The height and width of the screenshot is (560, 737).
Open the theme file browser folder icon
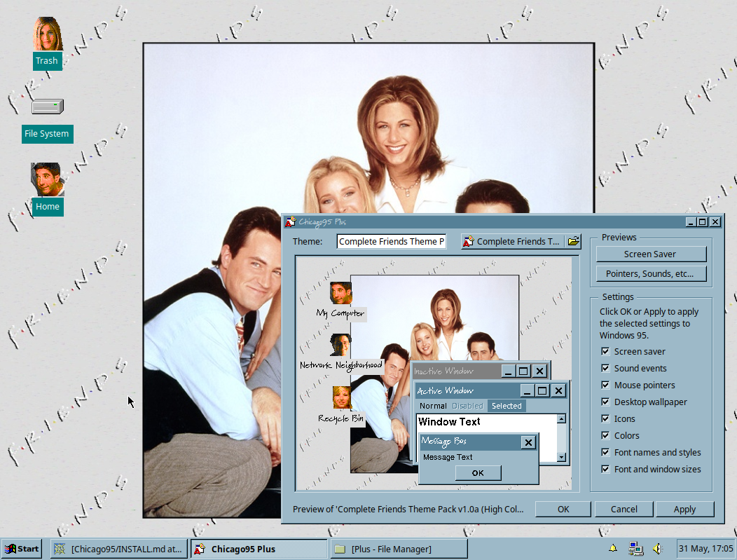tap(574, 241)
